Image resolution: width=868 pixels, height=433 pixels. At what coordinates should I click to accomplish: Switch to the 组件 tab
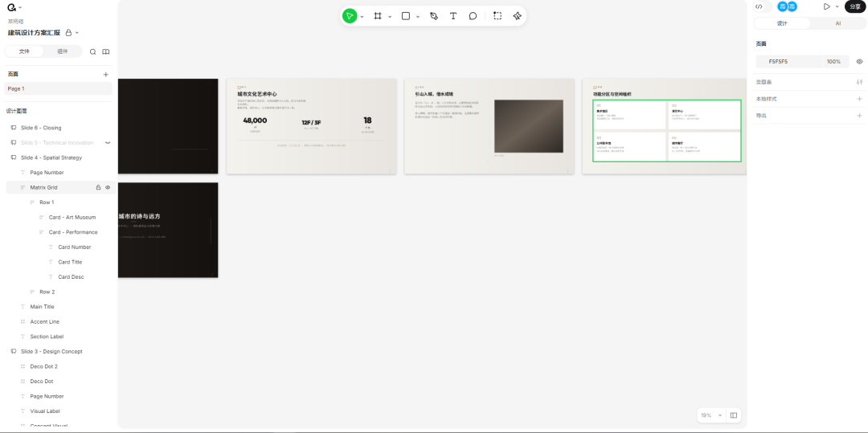coord(63,51)
